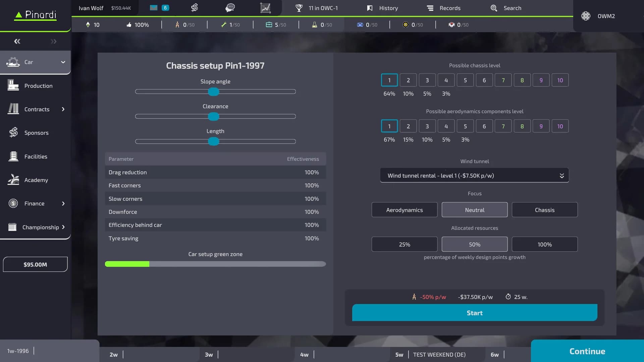Select possible chassis level 1

[x=389, y=80]
